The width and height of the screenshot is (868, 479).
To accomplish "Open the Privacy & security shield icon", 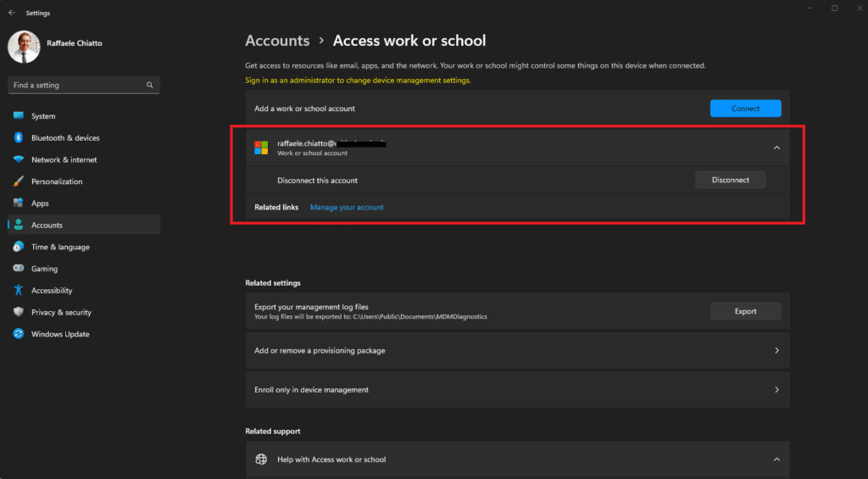I will tap(19, 312).
